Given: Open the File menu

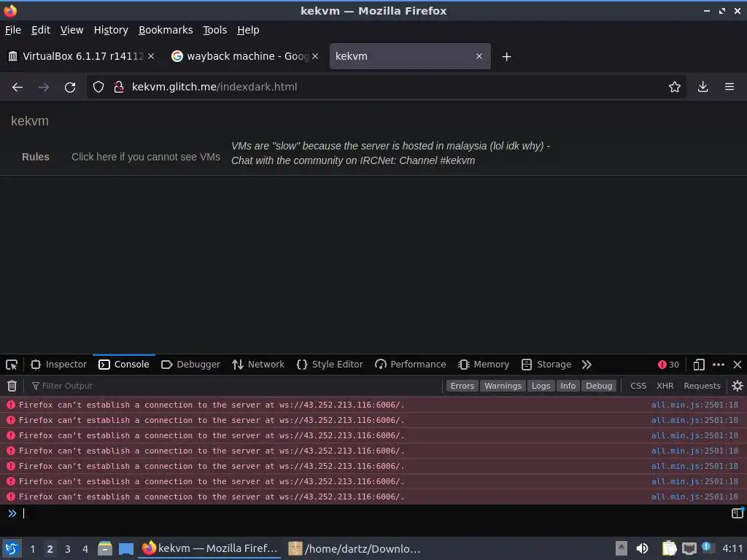Looking at the screenshot, I should (x=13, y=30).
